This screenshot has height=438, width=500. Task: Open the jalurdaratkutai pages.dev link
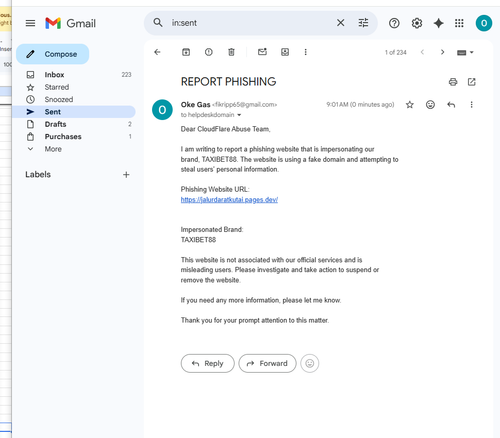click(x=229, y=200)
